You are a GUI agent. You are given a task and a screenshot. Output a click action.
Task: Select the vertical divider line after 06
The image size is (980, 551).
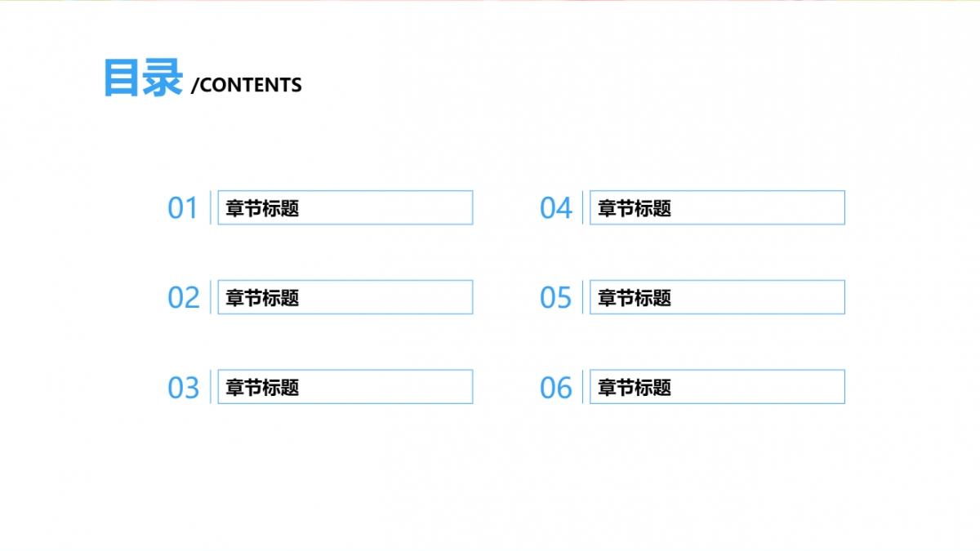point(583,387)
